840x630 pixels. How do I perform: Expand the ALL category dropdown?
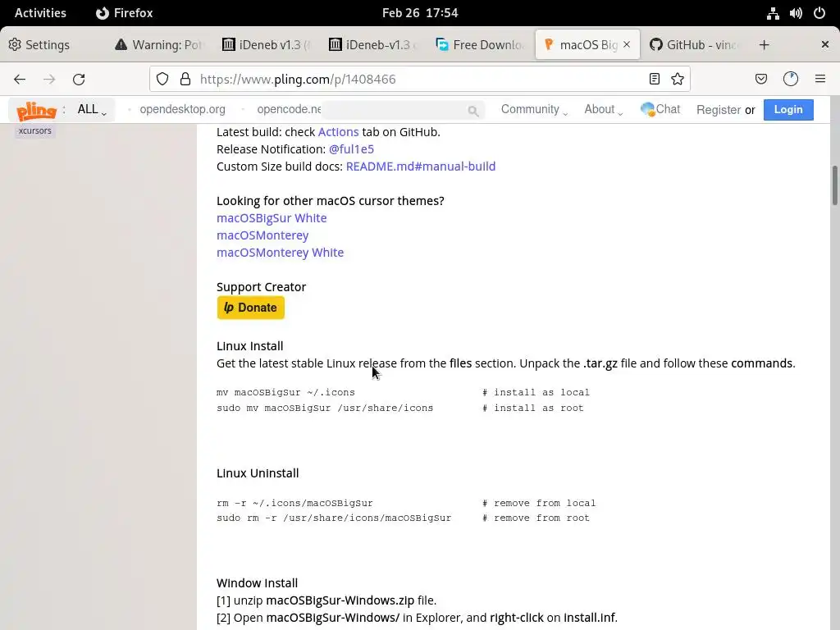(92, 109)
